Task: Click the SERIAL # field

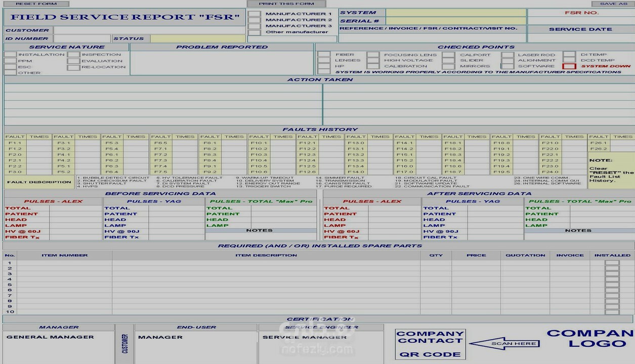Action: point(456,21)
